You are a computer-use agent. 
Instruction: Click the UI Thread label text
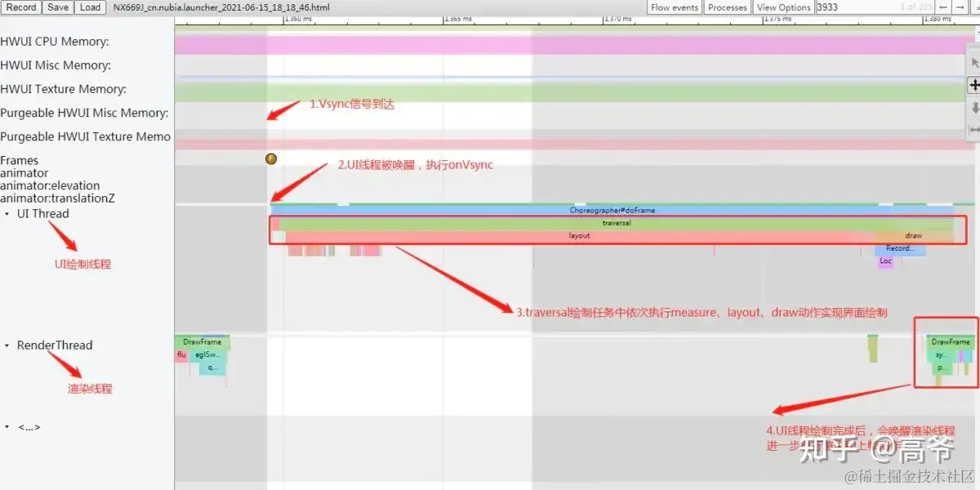click(43, 214)
